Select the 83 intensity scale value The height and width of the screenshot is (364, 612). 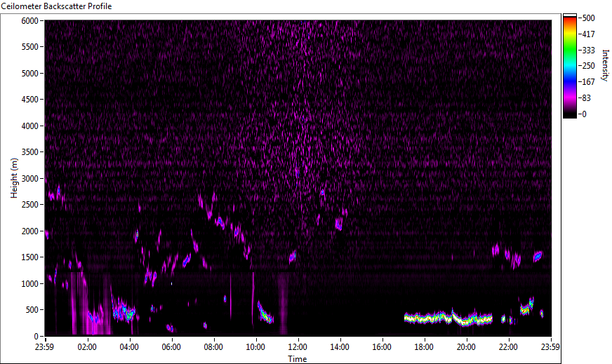(x=586, y=98)
